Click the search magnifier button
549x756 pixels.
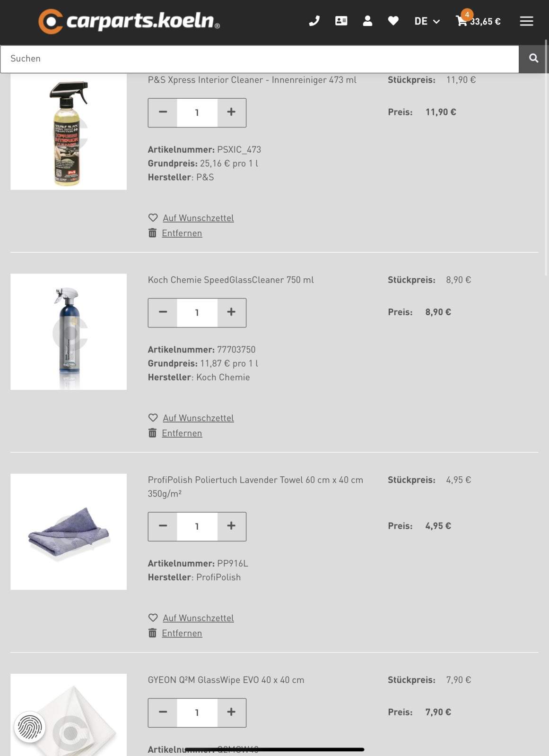[533, 59]
